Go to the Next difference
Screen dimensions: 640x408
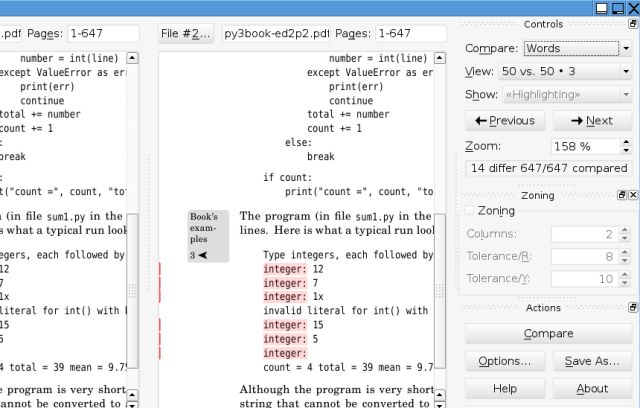(592, 121)
